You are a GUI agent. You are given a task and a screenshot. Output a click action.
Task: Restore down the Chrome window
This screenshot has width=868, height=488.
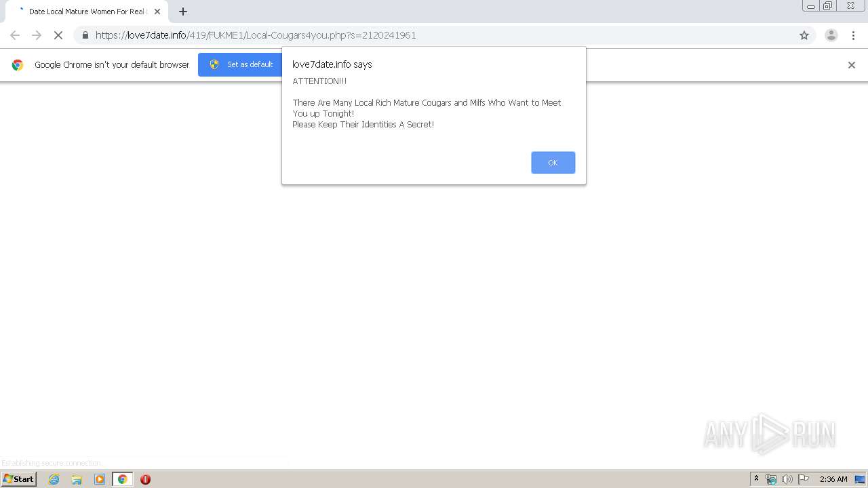[x=828, y=6]
